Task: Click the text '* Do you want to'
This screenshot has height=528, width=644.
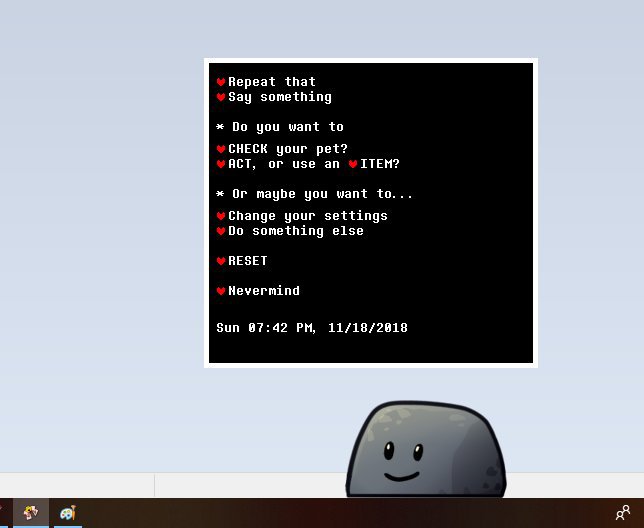Action: tap(280, 127)
